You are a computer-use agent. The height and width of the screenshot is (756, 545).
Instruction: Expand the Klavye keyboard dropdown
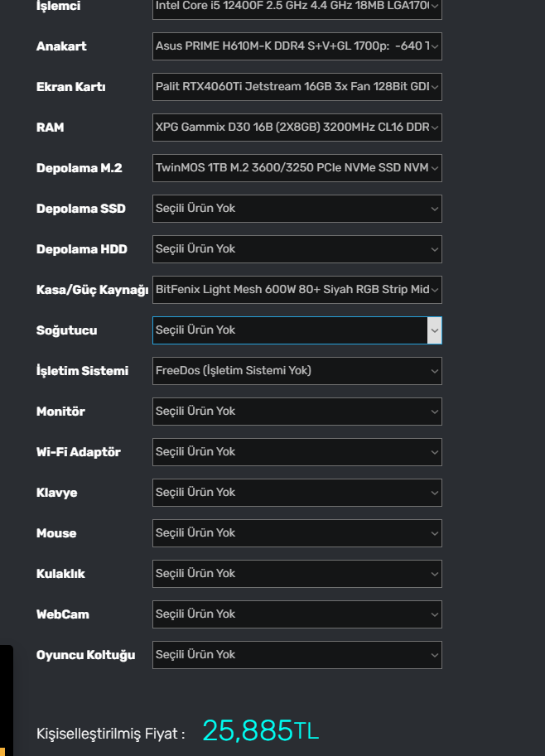297,493
